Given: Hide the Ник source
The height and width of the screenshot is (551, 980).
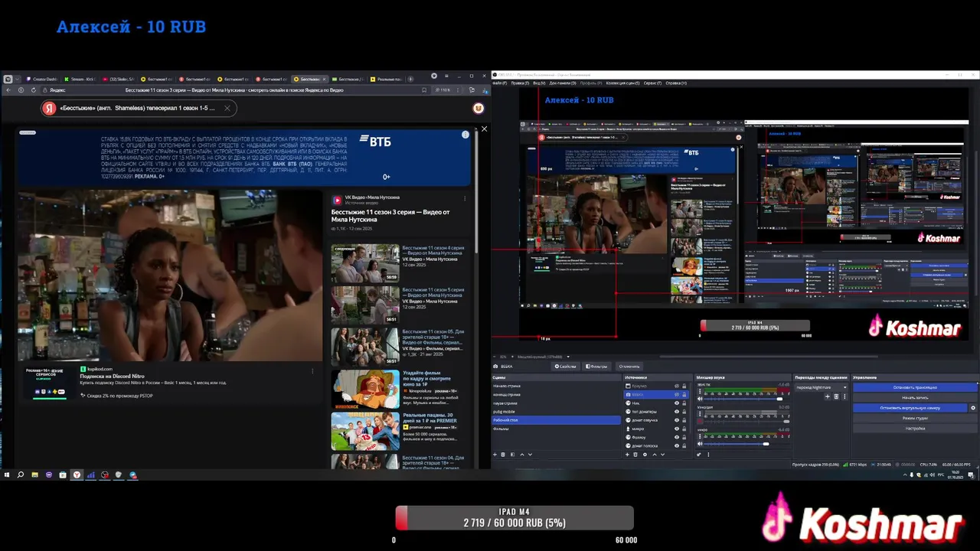Looking at the screenshot, I should click(677, 403).
